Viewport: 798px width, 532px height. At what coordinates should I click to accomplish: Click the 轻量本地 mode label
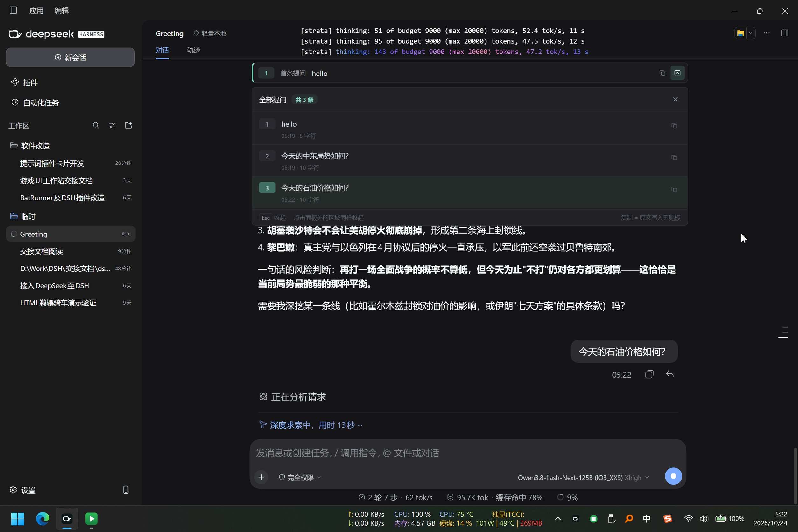tap(210, 33)
